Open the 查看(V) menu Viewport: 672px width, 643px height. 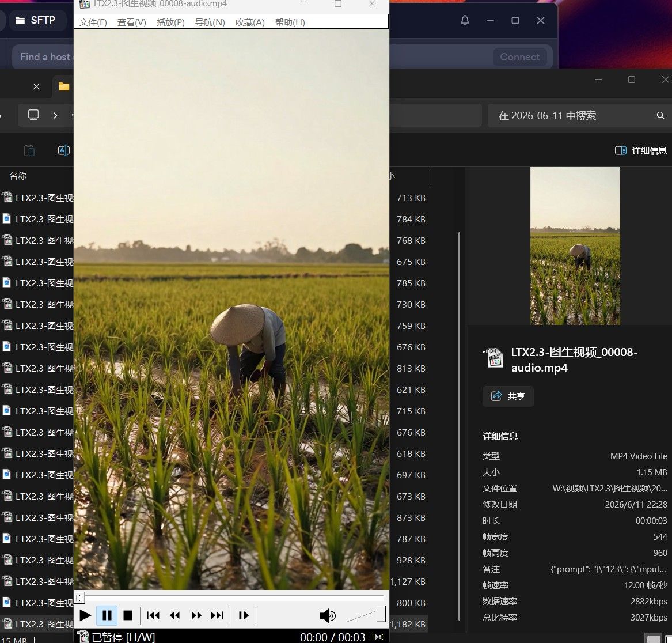[132, 22]
